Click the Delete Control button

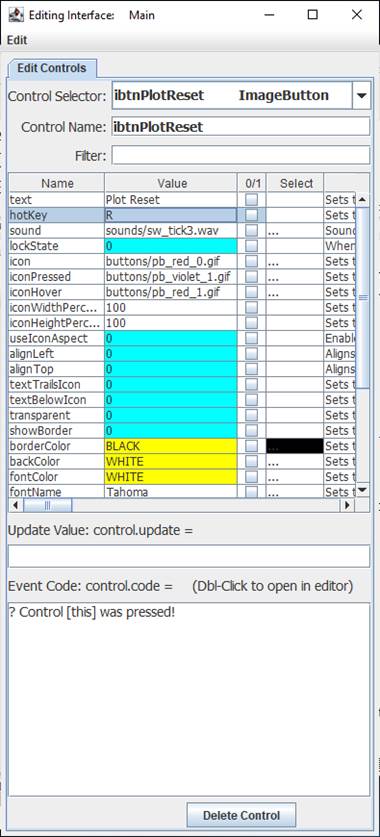coord(241,816)
